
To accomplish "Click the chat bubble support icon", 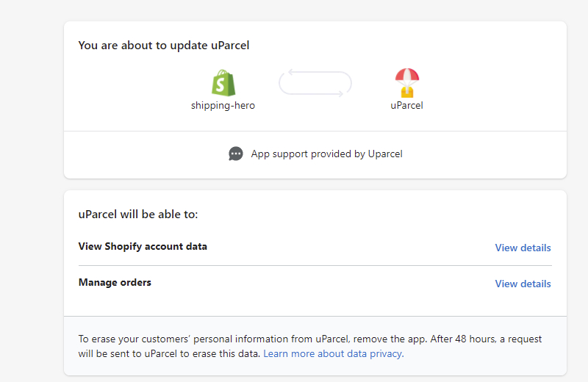I will pos(236,154).
